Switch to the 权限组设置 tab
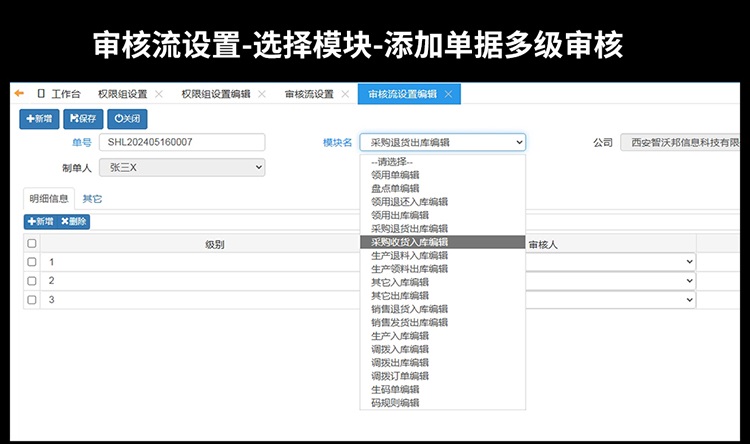750x444 pixels. (x=122, y=94)
